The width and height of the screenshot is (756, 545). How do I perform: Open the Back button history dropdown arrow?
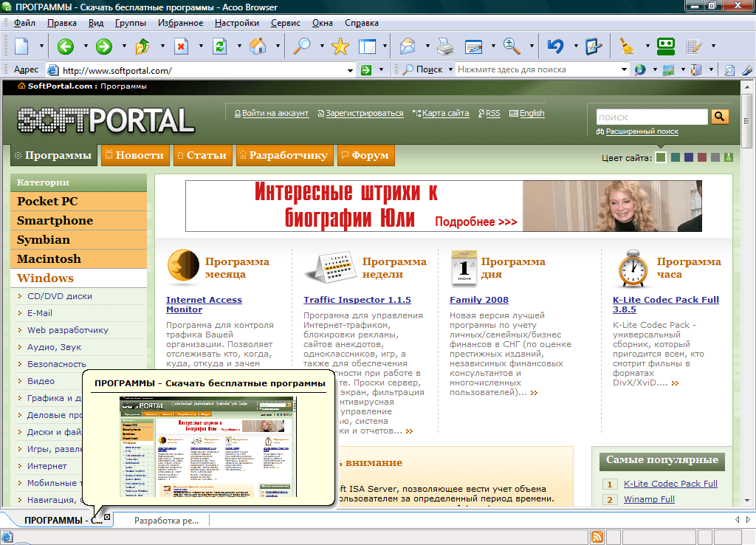click(x=86, y=47)
